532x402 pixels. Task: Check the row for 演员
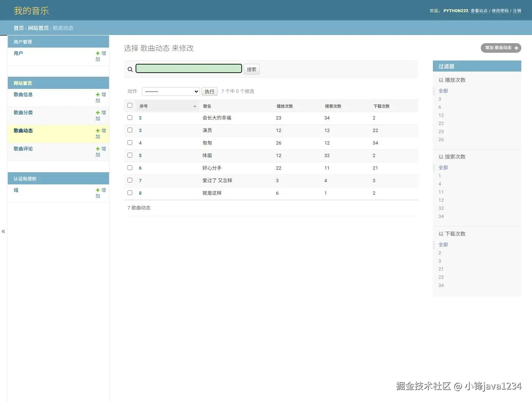tap(130, 130)
